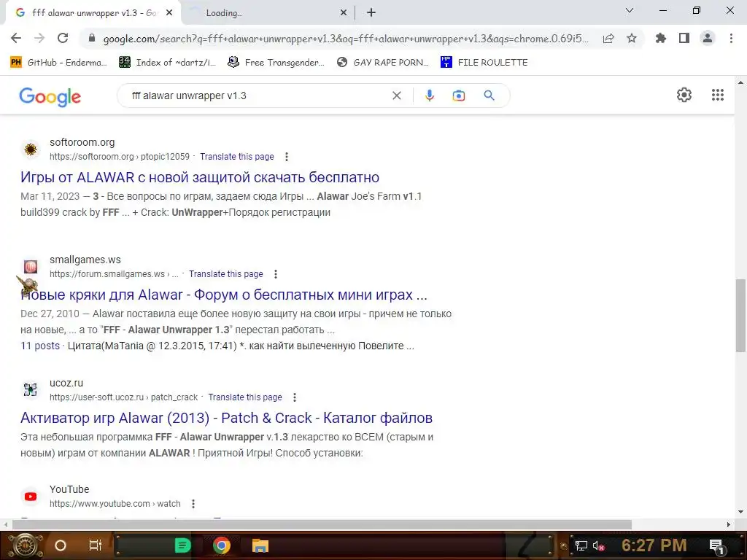747x560 pixels.
Task: Switch to the Loading tab
Action: pyautogui.click(x=267, y=13)
